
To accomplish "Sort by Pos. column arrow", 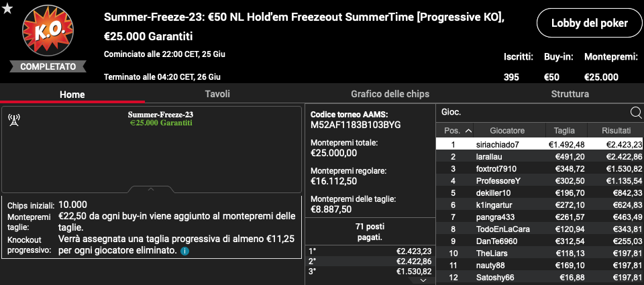I will point(468,131).
